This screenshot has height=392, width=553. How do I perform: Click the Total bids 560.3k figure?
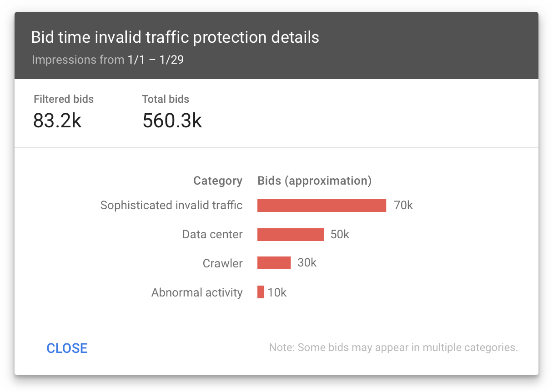(x=172, y=121)
